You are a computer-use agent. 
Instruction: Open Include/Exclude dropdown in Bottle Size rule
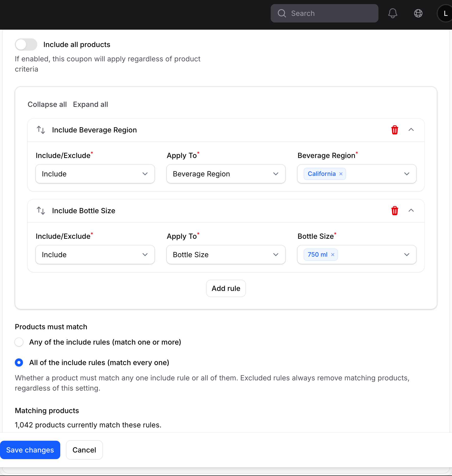(x=95, y=255)
